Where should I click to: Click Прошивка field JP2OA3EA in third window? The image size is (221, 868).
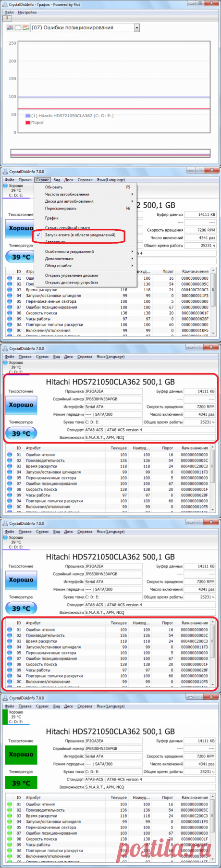coord(113,391)
